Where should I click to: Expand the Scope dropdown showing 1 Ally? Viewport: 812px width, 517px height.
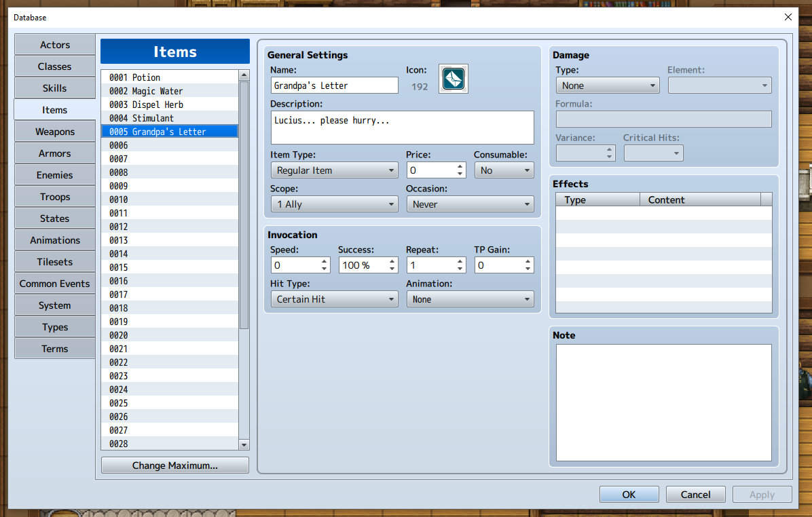tap(334, 204)
